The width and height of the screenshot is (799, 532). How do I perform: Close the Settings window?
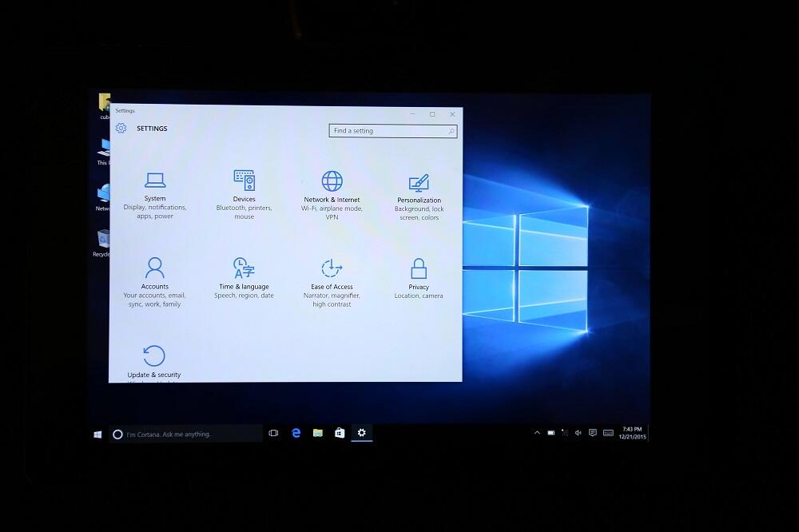[452, 114]
